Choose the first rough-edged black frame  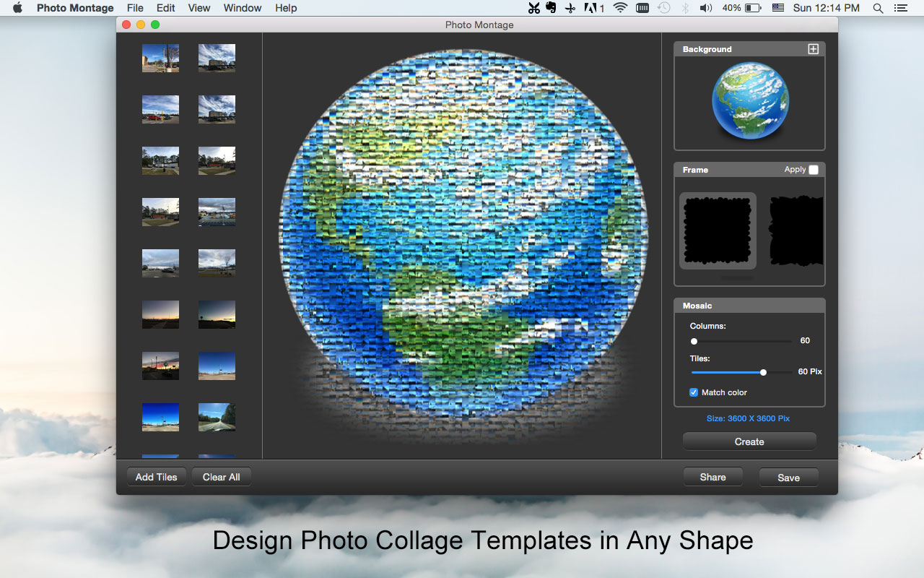pyautogui.click(x=718, y=230)
